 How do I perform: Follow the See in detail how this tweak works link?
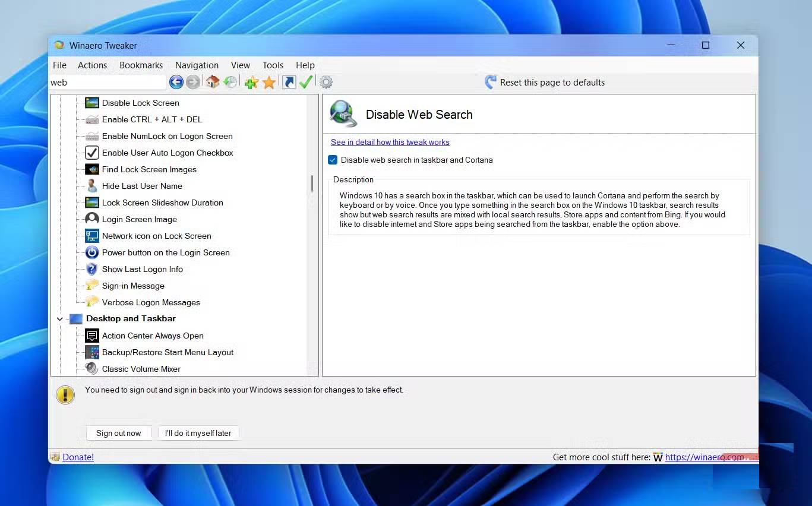tap(390, 142)
